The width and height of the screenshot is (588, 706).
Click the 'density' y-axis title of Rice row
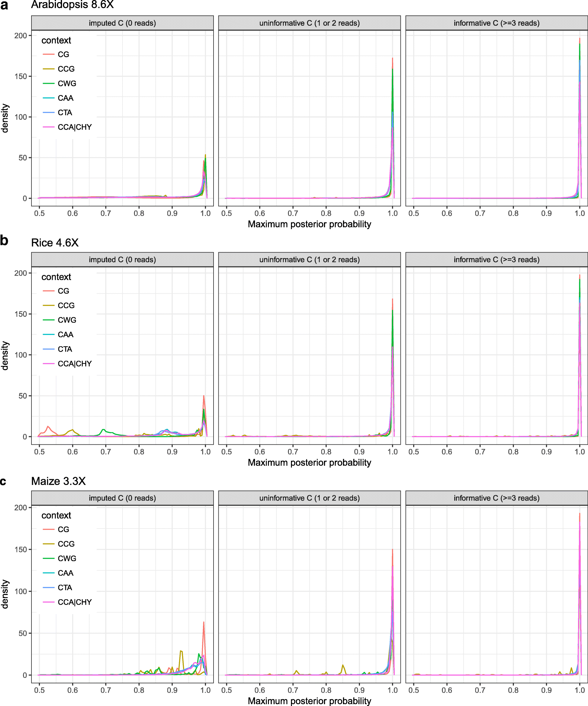pos(5,356)
